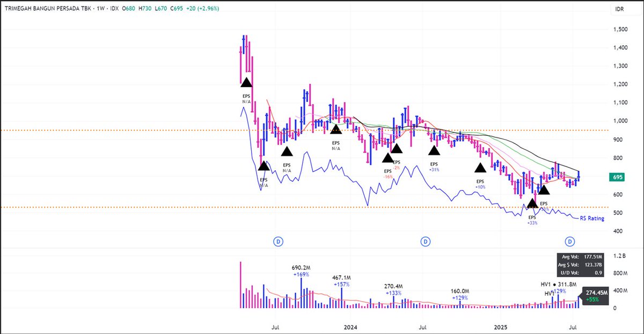Viewport: 644px width, 334px height.
Task: Click the IDR currency label
Action: point(619,9)
